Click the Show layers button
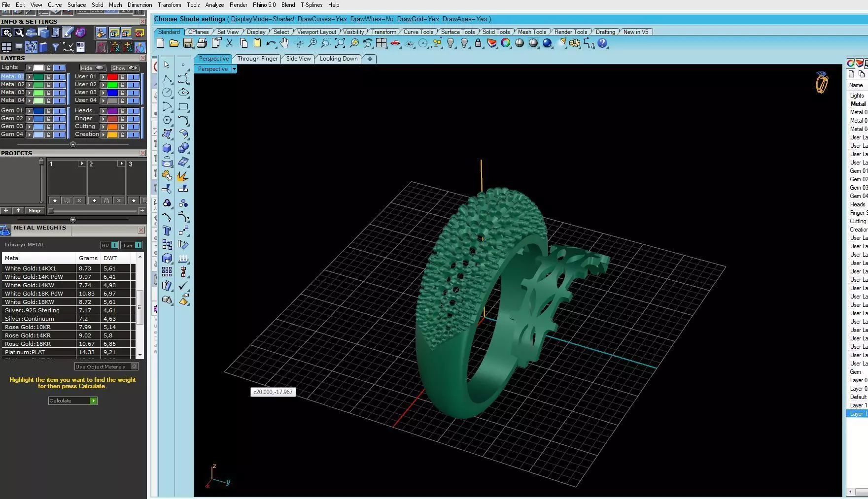The height and width of the screenshot is (499, 868). point(125,68)
